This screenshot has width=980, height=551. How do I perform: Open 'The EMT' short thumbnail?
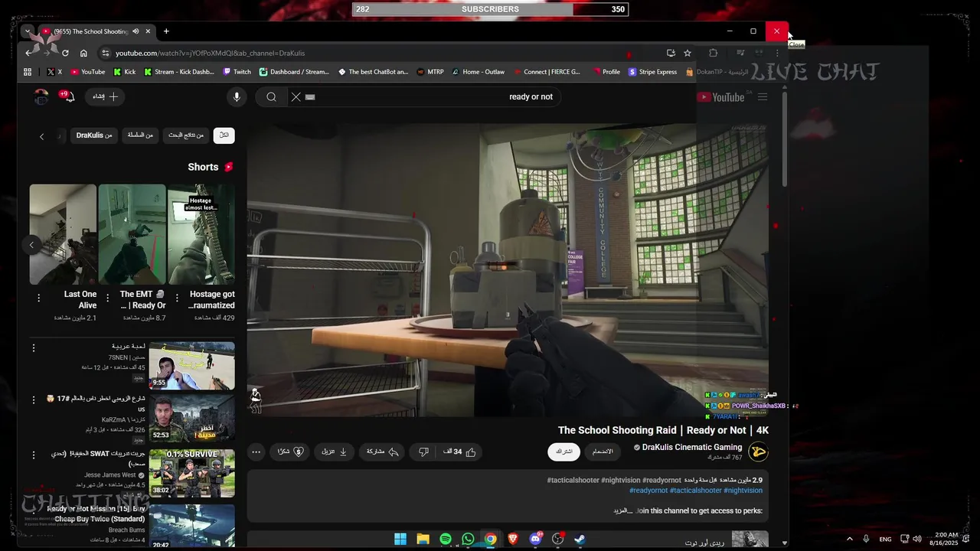pos(132,234)
